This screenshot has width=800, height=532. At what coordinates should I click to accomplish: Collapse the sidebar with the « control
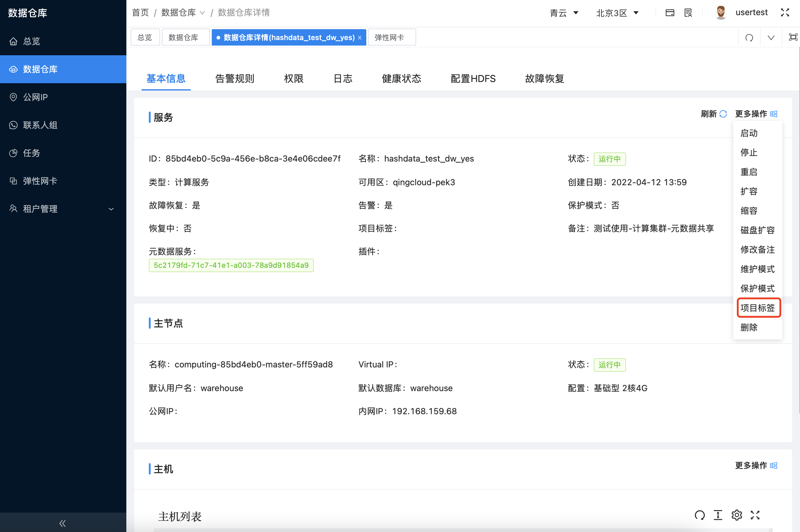pos(63,523)
